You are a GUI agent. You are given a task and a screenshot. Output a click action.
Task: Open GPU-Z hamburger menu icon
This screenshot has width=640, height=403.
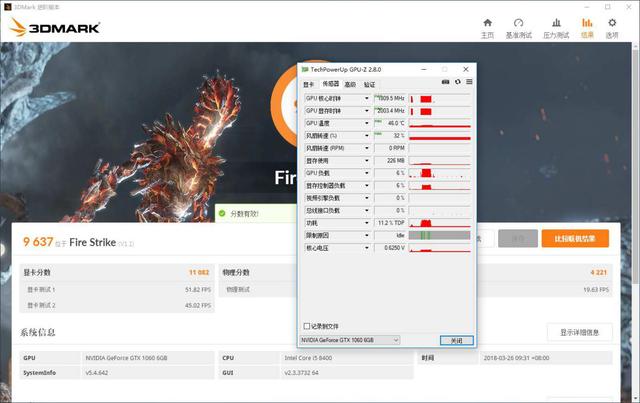(x=469, y=82)
